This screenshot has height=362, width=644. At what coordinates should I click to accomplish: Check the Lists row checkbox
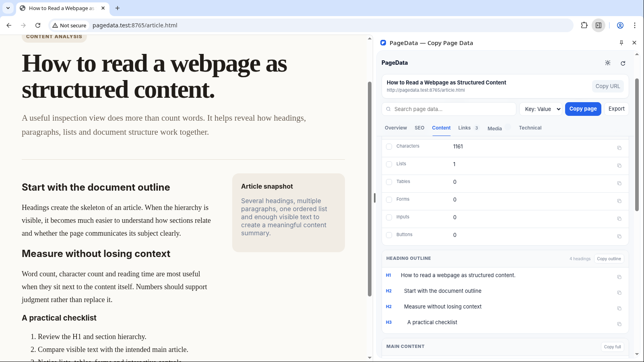pyautogui.click(x=389, y=164)
